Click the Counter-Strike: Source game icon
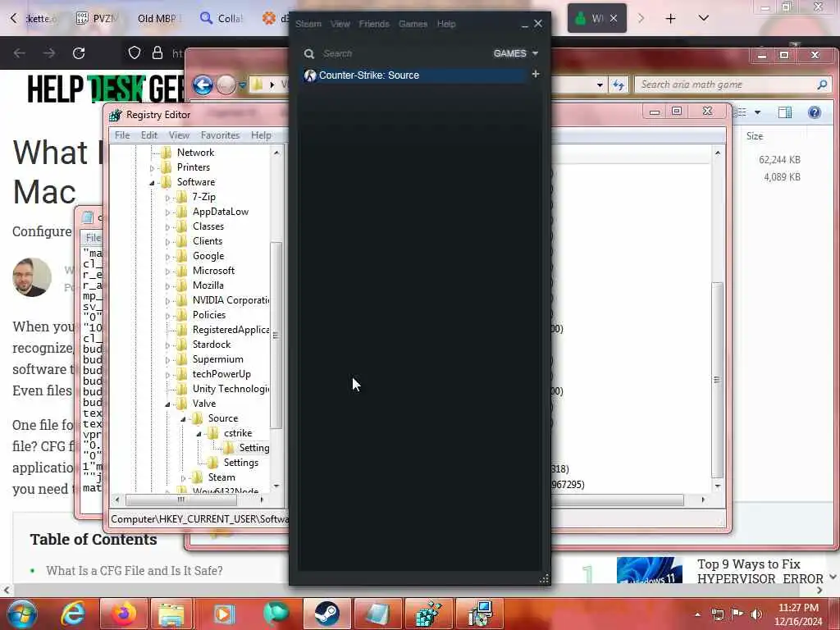The height and width of the screenshot is (630, 840). click(309, 75)
